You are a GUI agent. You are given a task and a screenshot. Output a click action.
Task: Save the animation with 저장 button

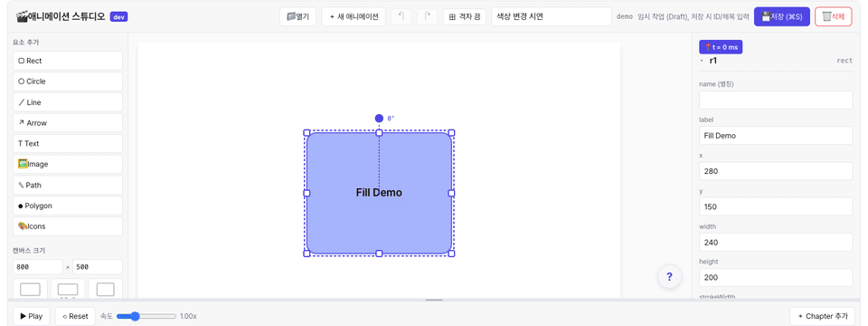click(781, 16)
